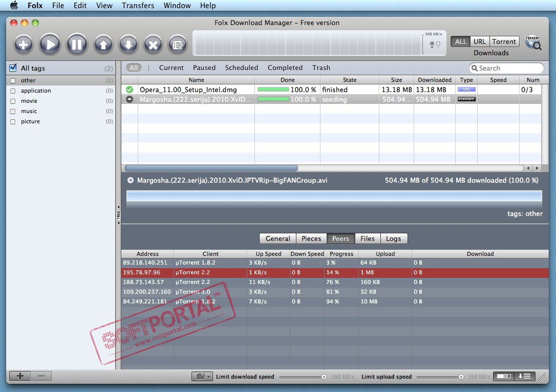Viewport: 556px width, 392px height.
Task: Collapse the tags sidebar handle
Action: pyautogui.click(x=118, y=215)
